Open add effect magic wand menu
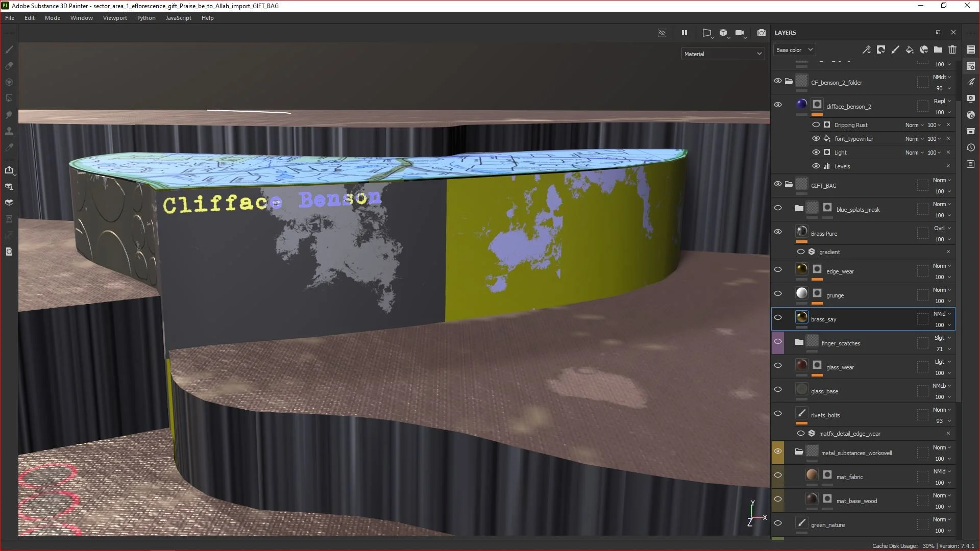Viewport: 980px width, 551px height. point(866,49)
